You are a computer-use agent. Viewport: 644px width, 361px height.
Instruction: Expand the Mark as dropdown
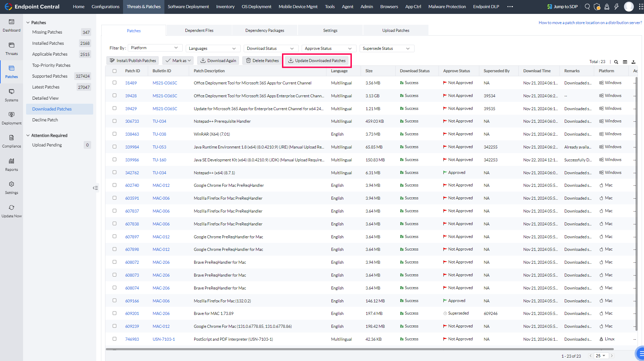pyautogui.click(x=178, y=61)
